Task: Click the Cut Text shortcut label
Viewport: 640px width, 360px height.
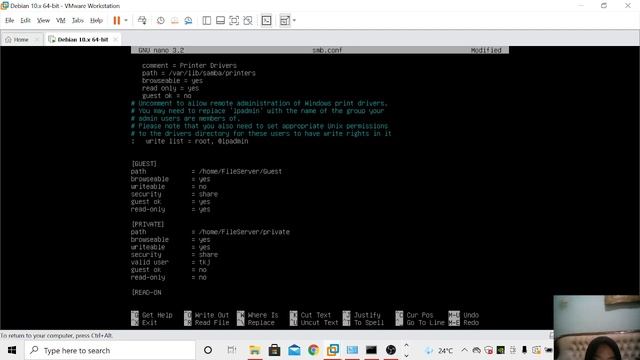Action: tap(316, 315)
